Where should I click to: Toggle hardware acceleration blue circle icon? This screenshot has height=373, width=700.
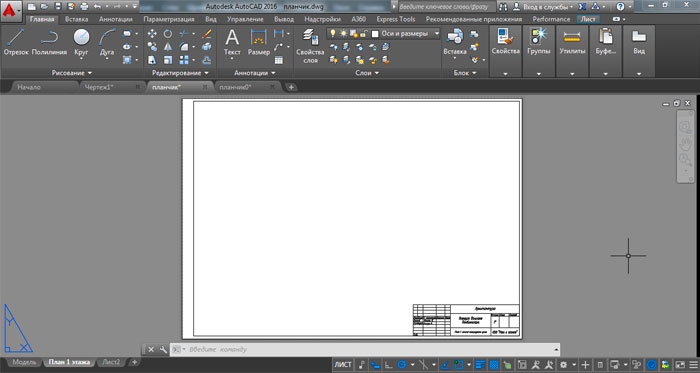[x=652, y=365]
